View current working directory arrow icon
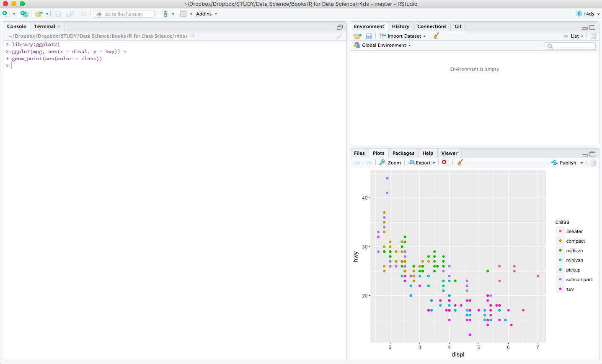 point(193,36)
